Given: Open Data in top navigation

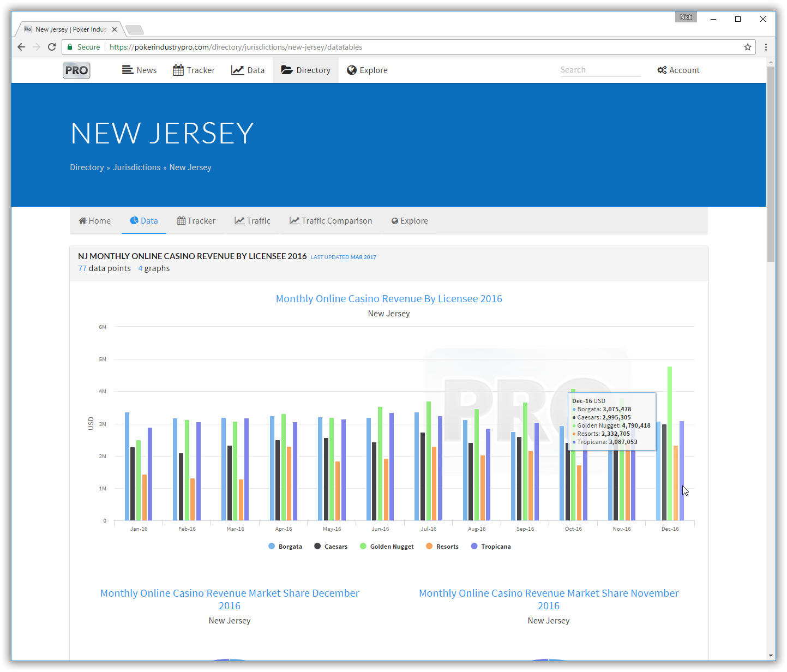Looking at the screenshot, I should point(248,70).
